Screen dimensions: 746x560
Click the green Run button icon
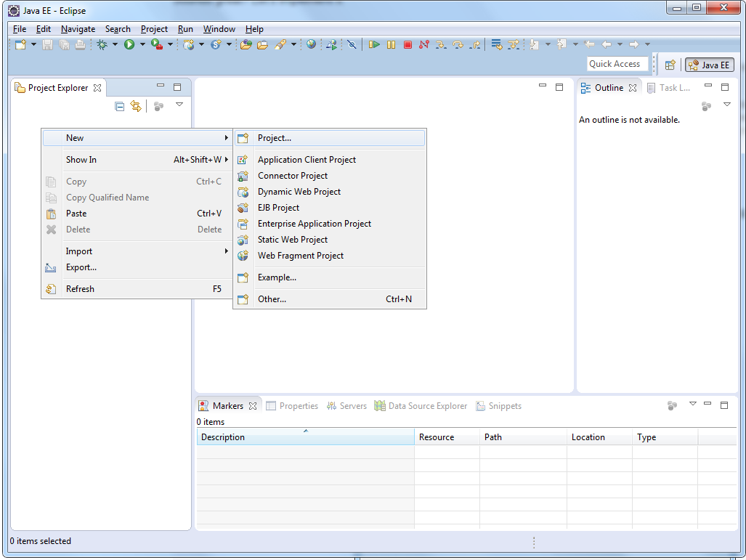coord(129,45)
